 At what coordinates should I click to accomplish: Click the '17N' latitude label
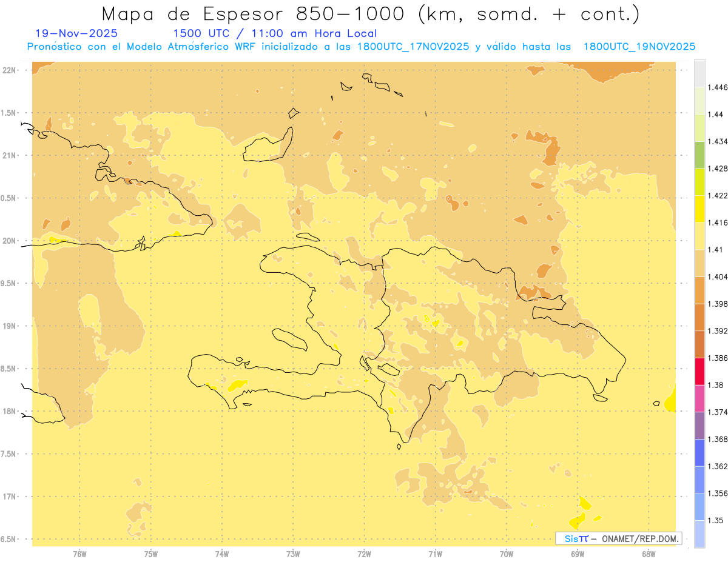click(9, 497)
